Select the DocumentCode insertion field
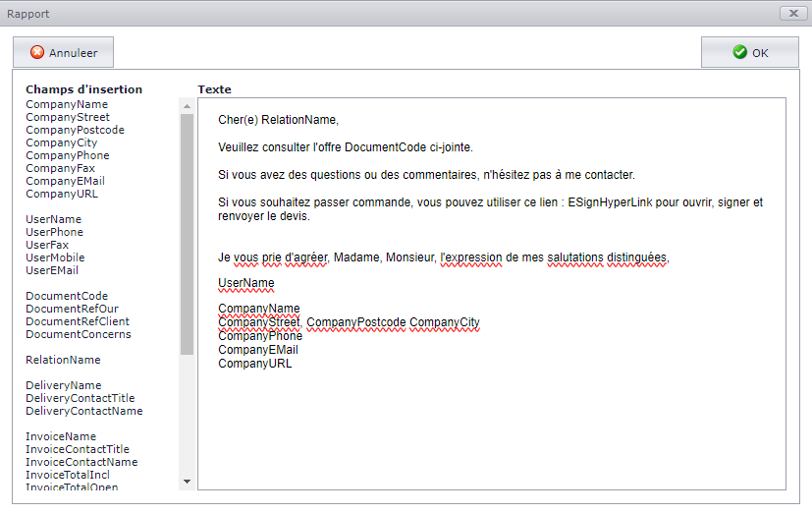Viewport: 812px width, 514px height. 67,296
